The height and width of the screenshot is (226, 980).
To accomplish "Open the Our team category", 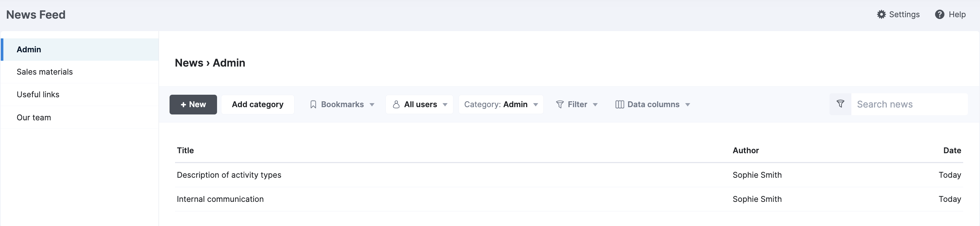I will point(80,117).
